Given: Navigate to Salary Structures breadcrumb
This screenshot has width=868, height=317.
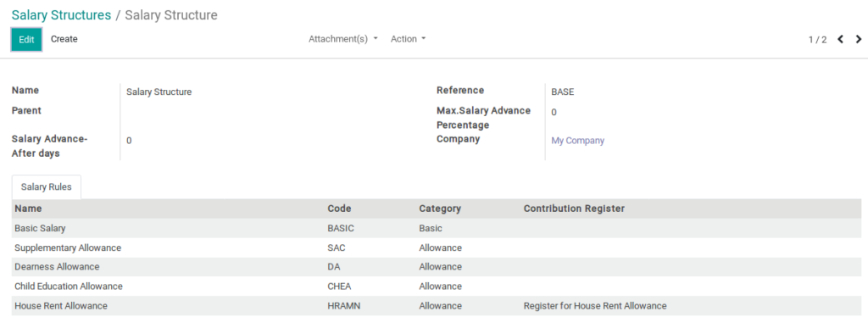Looking at the screenshot, I should [61, 15].
